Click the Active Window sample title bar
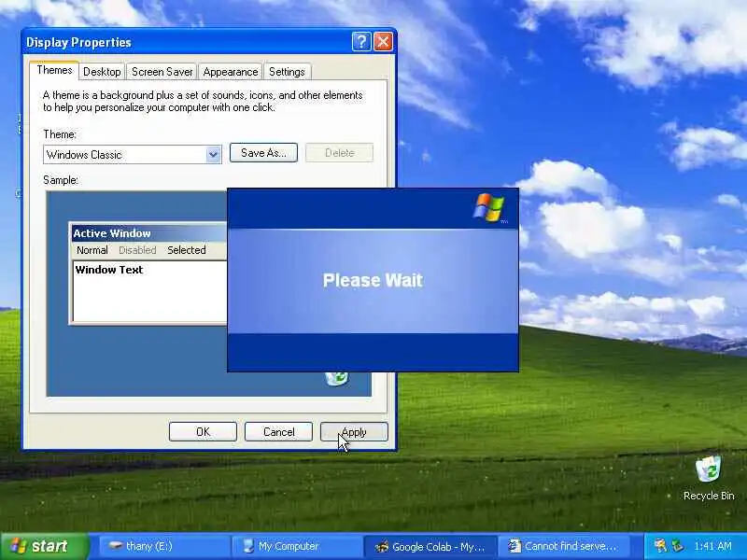The image size is (747, 560). [x=148, y=233]
